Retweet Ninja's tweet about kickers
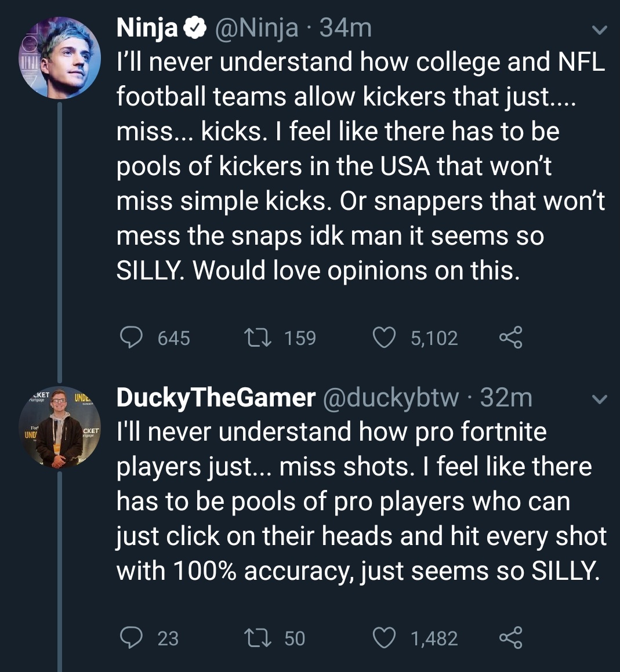This screenshot has width=620, height=672. [x=255, y=337]
